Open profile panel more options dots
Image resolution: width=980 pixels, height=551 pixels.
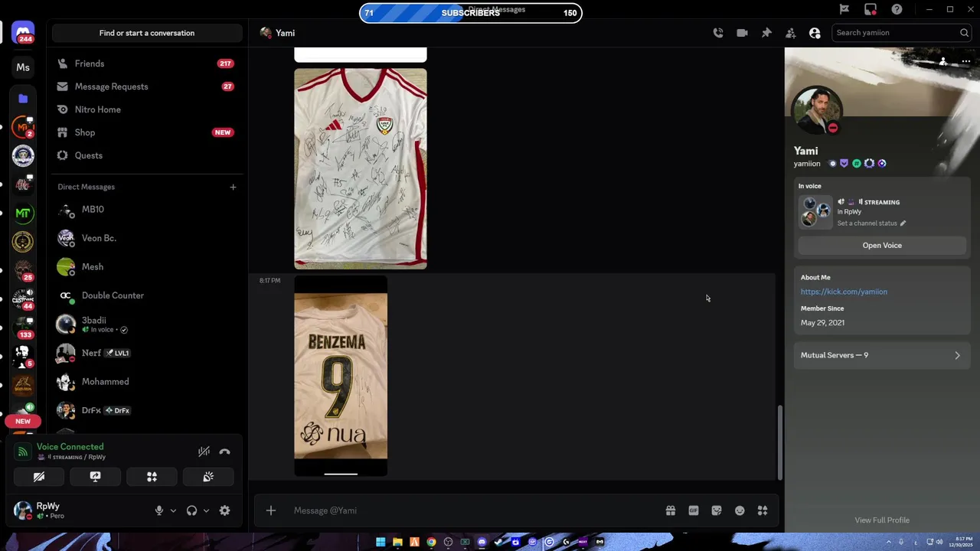click(965, 62)
